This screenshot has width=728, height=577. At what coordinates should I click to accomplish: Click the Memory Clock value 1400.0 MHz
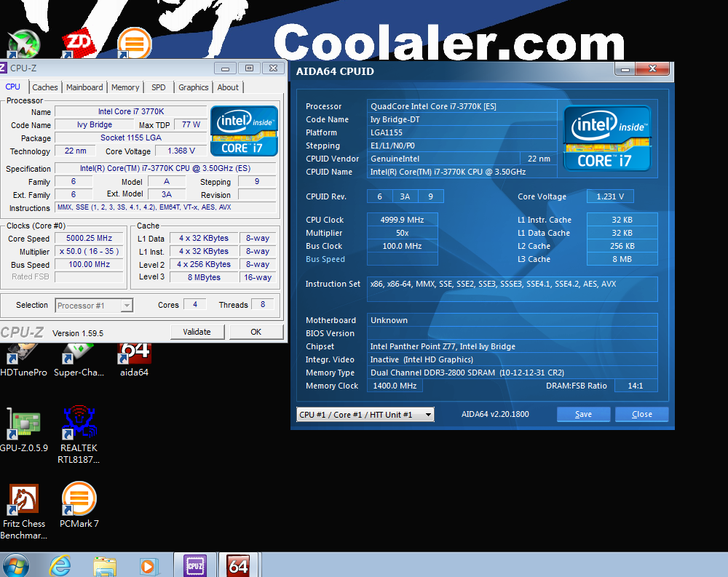pyautogui.click(x=395, y=386)
